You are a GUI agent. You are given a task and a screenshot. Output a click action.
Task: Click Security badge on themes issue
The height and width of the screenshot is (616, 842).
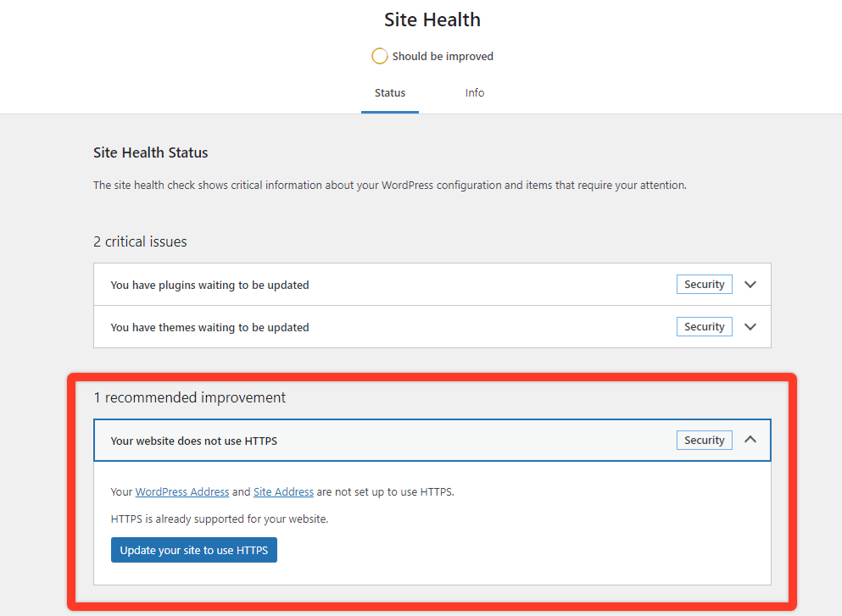tap(704, 327)
